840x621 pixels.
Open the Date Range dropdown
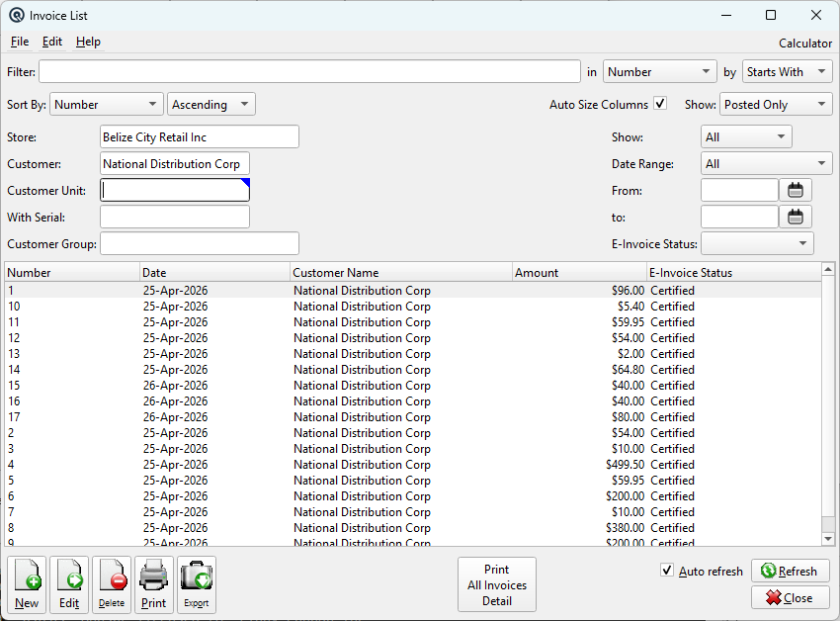tap(767, 163)
